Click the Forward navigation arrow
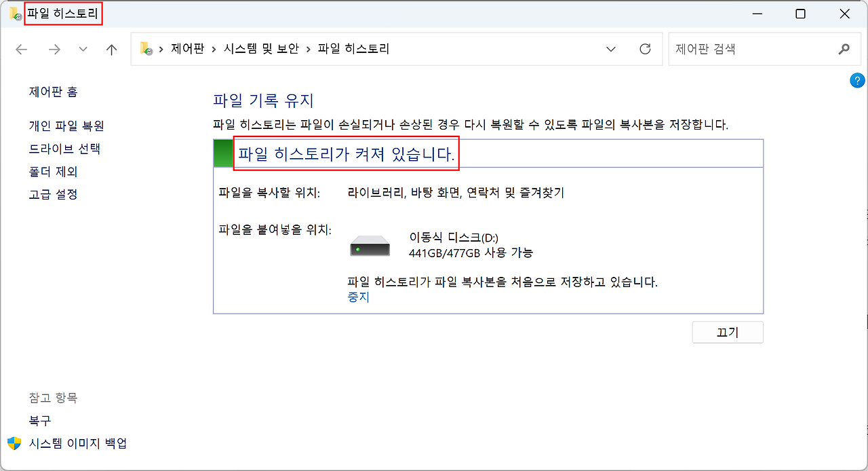The width and height of the screenshot is (868, 471). [x=54, y=50]
